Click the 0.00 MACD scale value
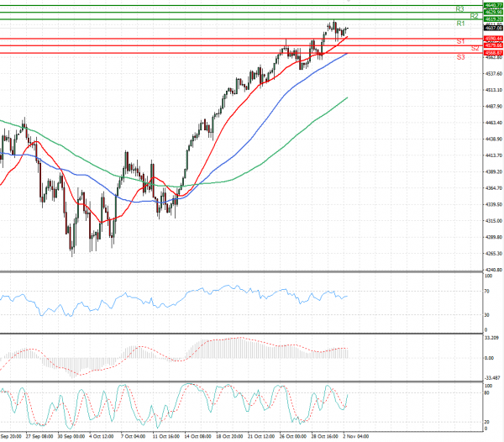 pos(489,358)
